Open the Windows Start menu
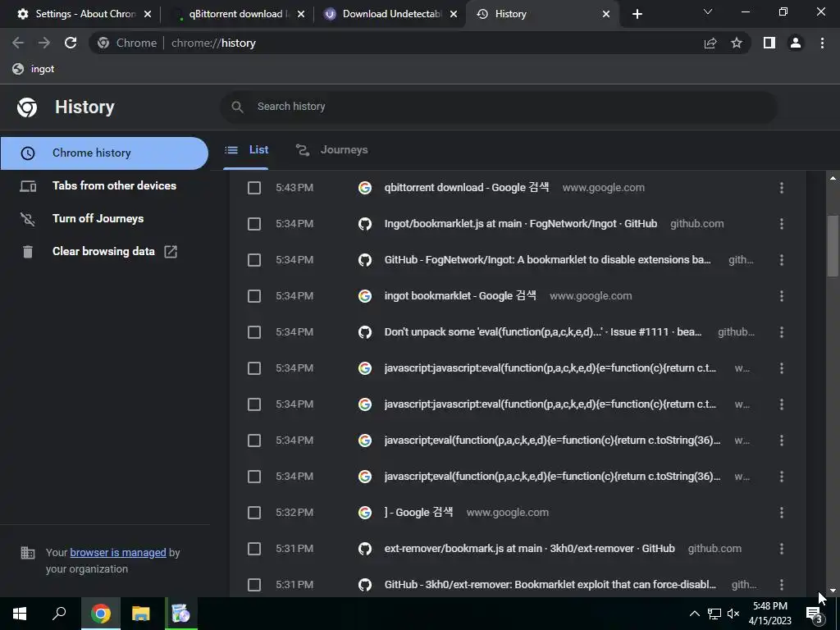840x630 pixels. click(x=20, y=614)
